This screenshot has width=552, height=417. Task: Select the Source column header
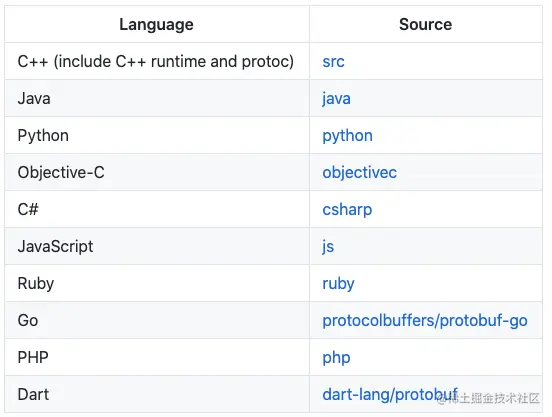tap(426, 25)
